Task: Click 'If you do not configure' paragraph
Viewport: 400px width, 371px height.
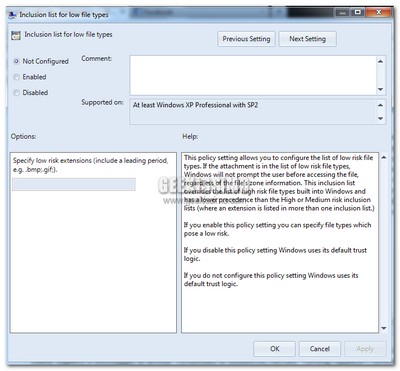Action: tap(271, 280)
